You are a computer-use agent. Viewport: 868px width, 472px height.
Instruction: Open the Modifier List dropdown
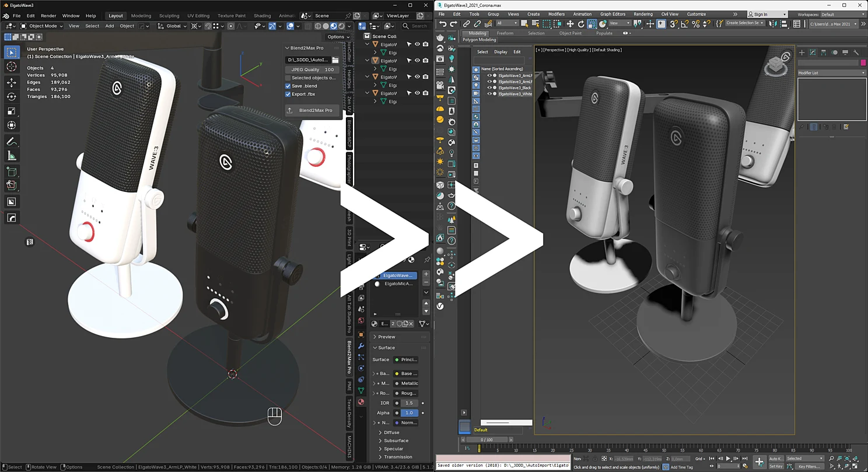[832, 73]
